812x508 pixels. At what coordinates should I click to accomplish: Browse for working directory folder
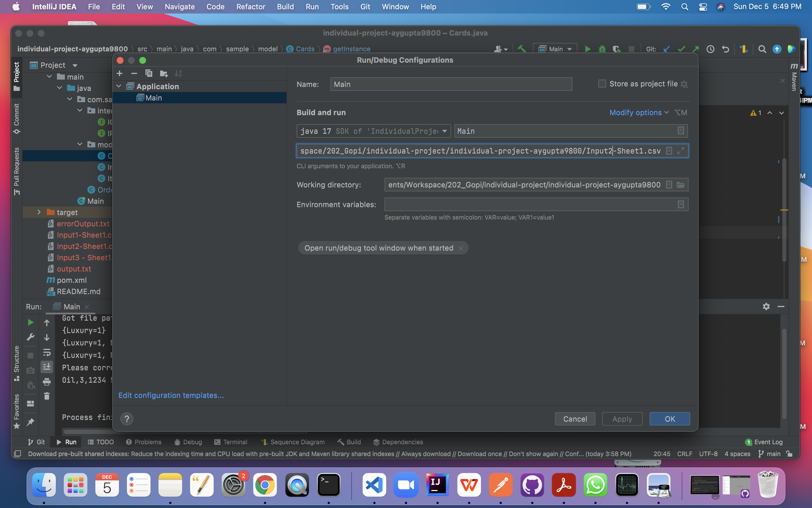pos(680,185)
